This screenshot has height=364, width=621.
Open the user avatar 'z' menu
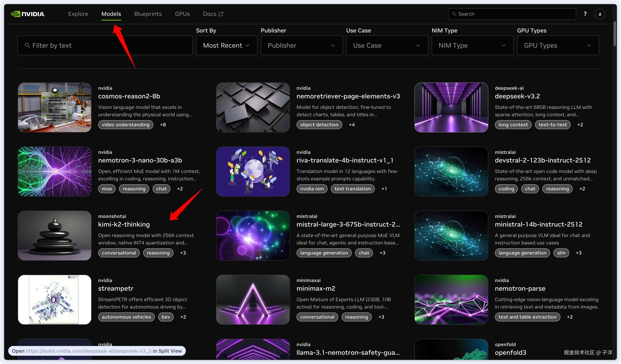[x=600, y=14]
